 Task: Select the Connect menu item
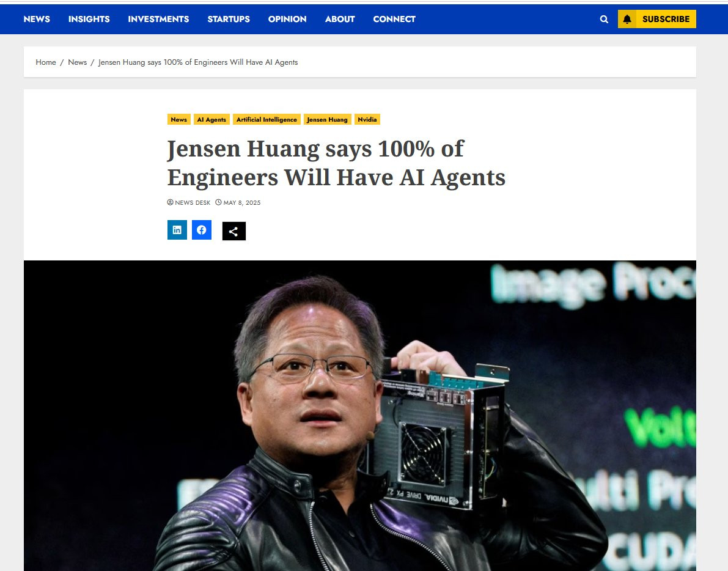pyautogui.click(x=394, y=19)
